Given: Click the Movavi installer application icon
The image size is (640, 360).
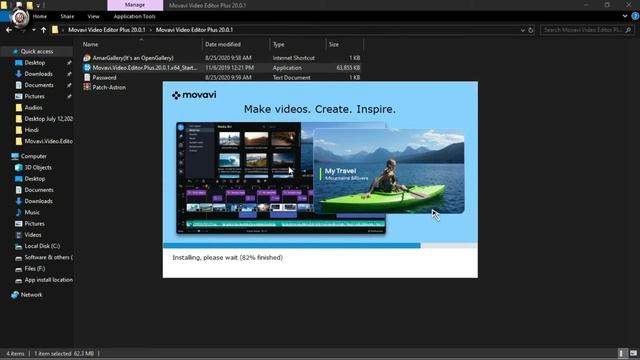Looking at the screenshot, I should pyautogui.click(x=87, y=68).
